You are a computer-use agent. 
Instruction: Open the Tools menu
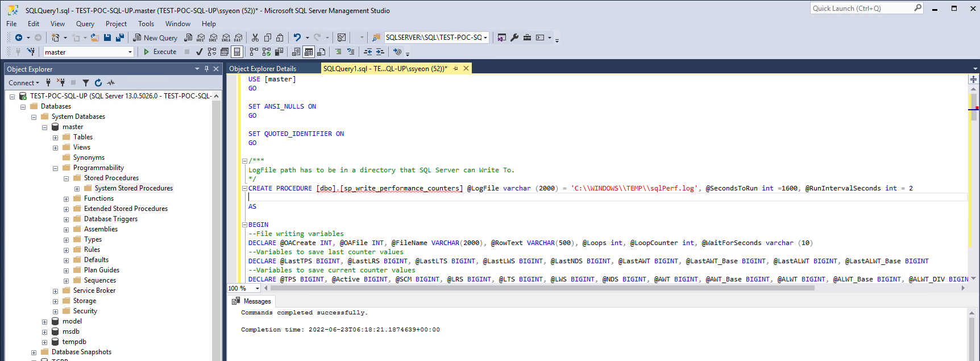tap(146, 24)
